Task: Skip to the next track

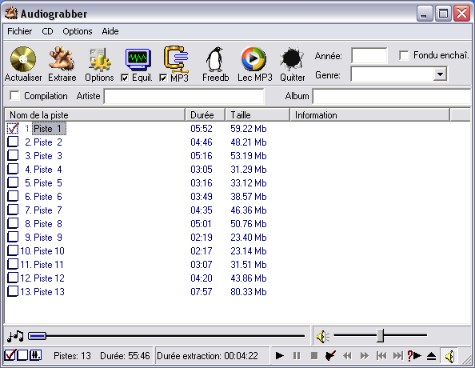Action: (398, 356)
